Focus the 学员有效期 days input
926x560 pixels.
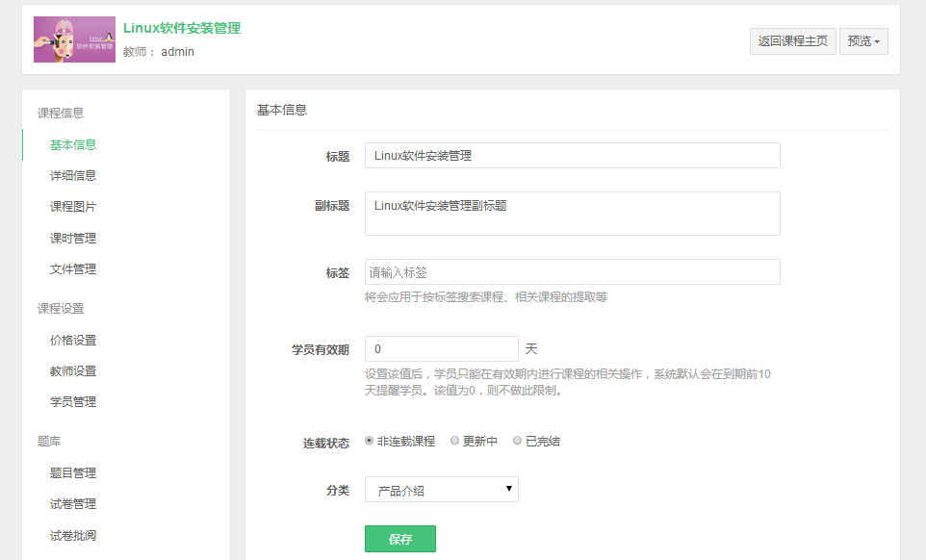[442, 348]
